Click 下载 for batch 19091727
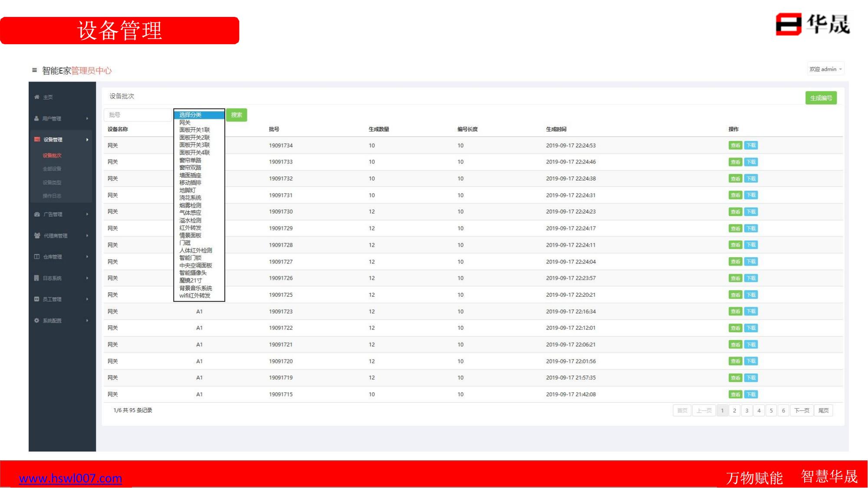Viewport: 868px width, 488px height. pos(751,262)
